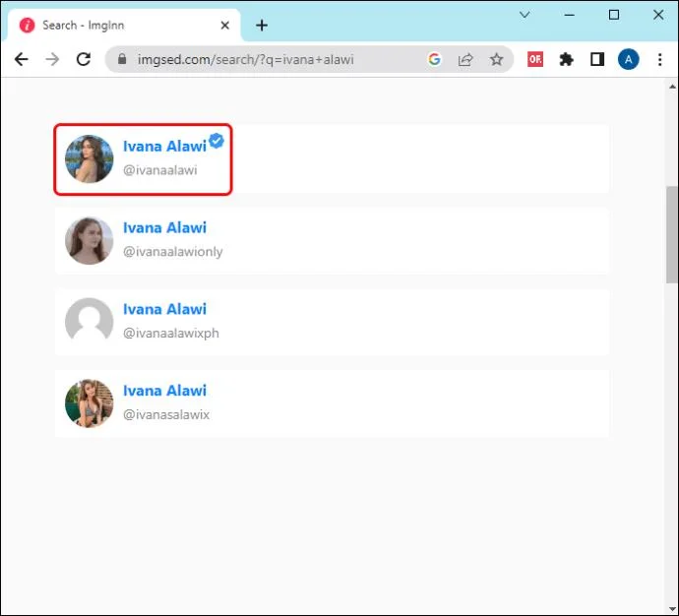Screen dimensions: 679x616
Task: Click the scrollbar down arrow
Action: pyautogui.click(x=672, y=609)
